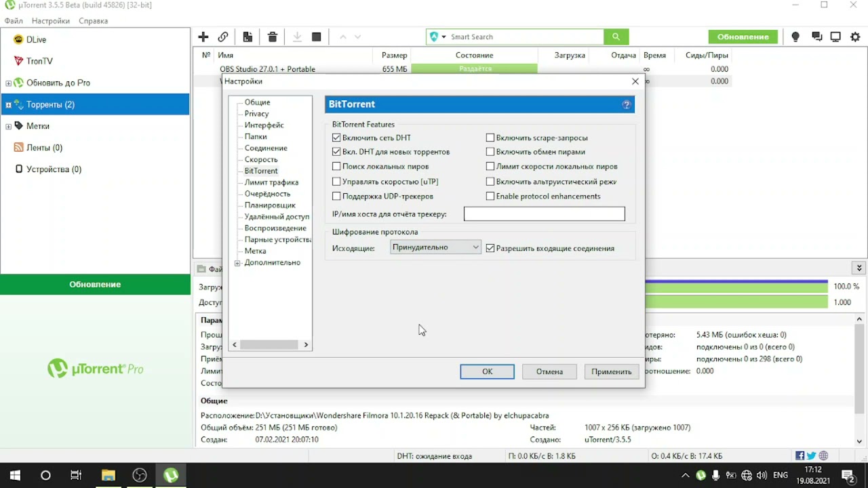868x488 pixels.
Task: Open Windows Start menu
Action: pyautogui.click(x=15, y=475)
